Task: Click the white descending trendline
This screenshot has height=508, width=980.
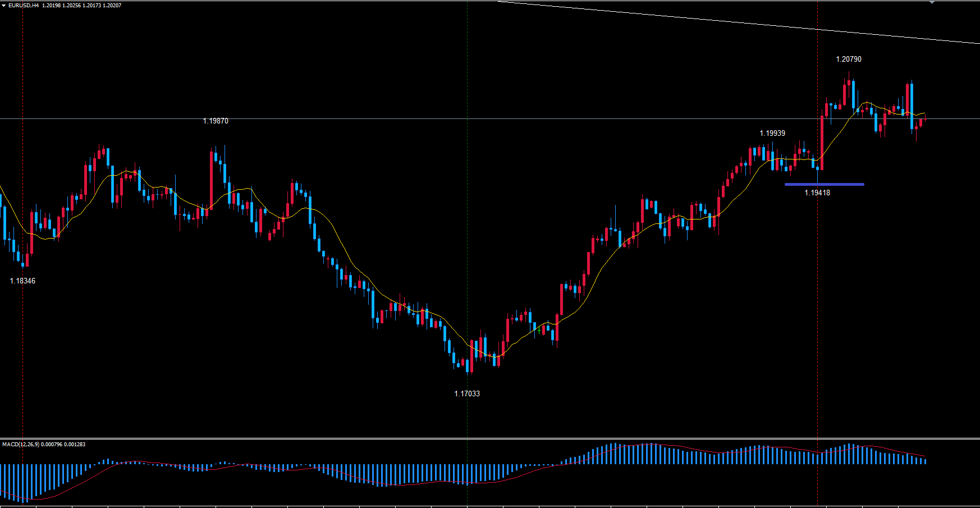Action: click(730, 21)
